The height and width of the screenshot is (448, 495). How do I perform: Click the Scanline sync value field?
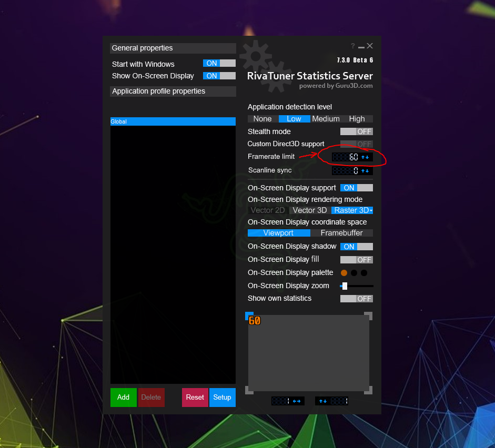tap(346, 171)
